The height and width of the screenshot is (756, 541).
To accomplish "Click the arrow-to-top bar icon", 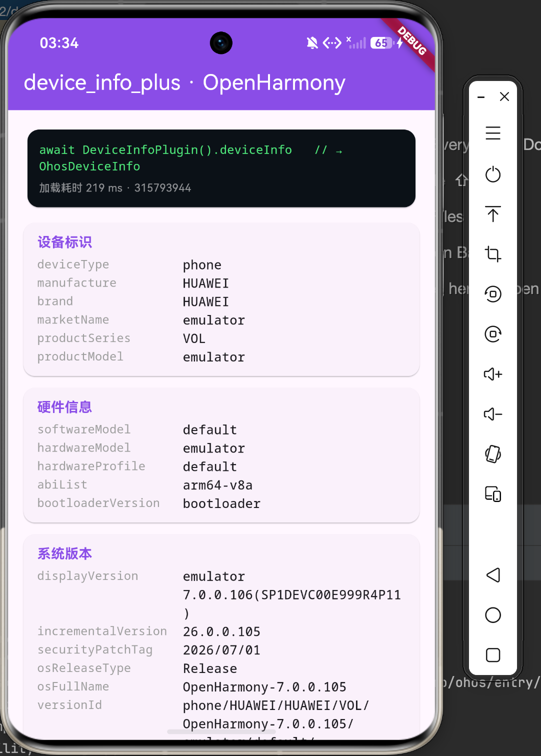I will tap(493, 214).
